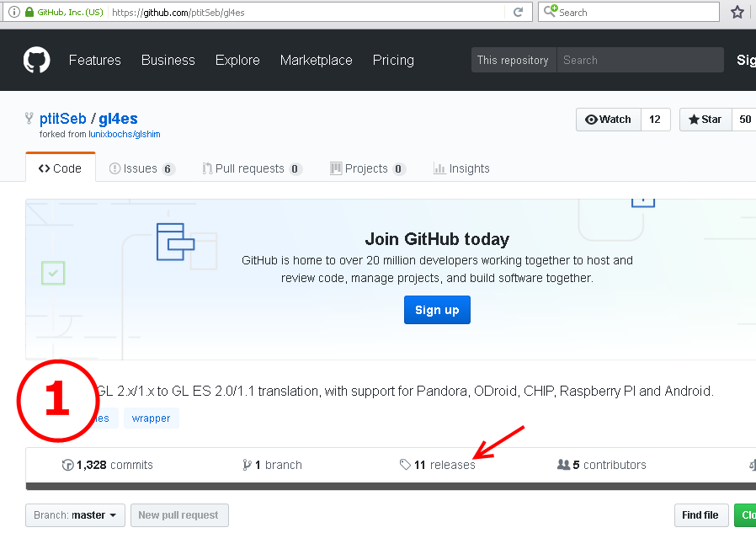Click the bookmark star icon
This screenshot has width=756, height=533.
pos(737,13)
